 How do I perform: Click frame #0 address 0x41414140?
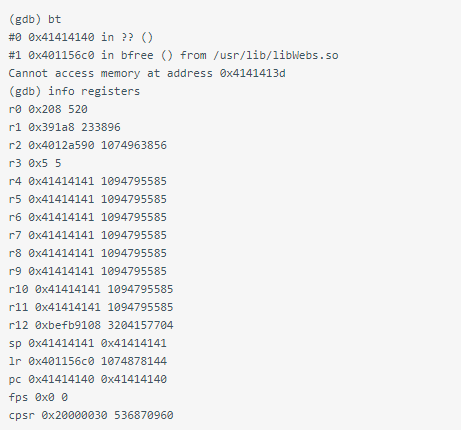point(61,37)
